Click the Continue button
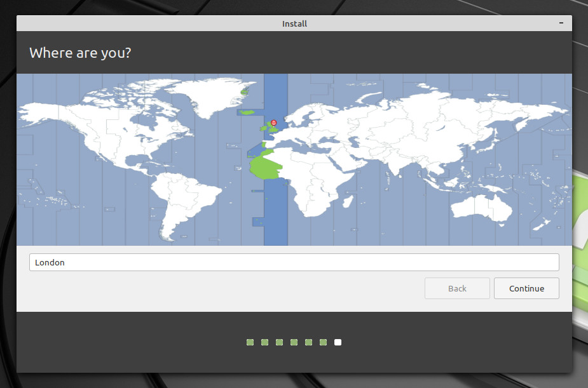Image resolution: width=588 pixels, height=388 pixels. pyautogui.click(x=526, y=288)
